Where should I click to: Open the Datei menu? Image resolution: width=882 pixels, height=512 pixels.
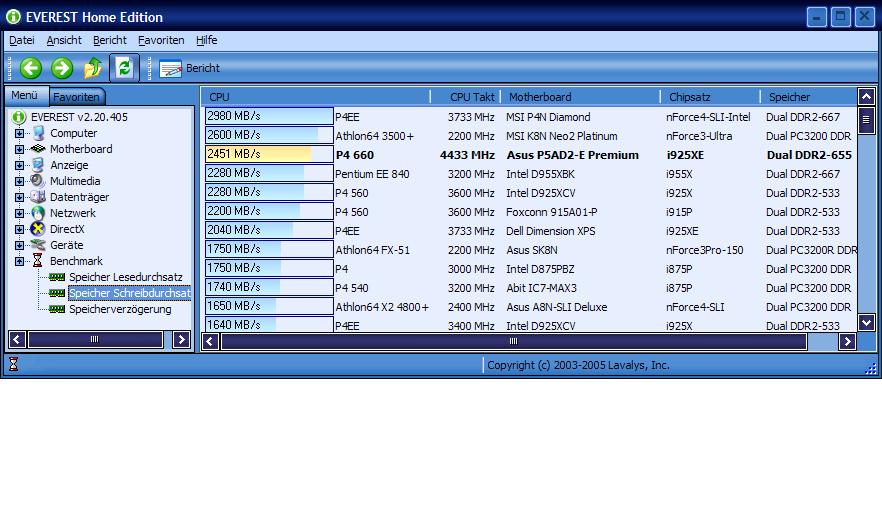pyautogui.click(x=22, y=40)
